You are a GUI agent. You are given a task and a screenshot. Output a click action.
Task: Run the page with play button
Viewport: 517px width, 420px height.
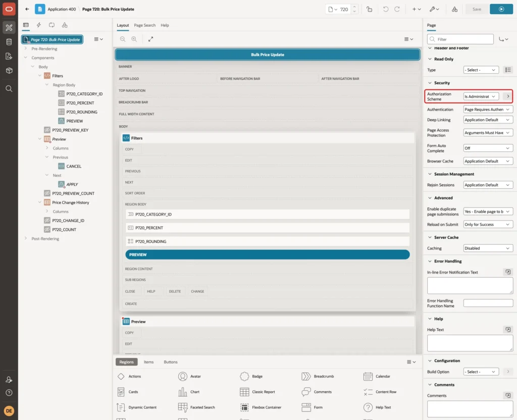pos(501,9)
